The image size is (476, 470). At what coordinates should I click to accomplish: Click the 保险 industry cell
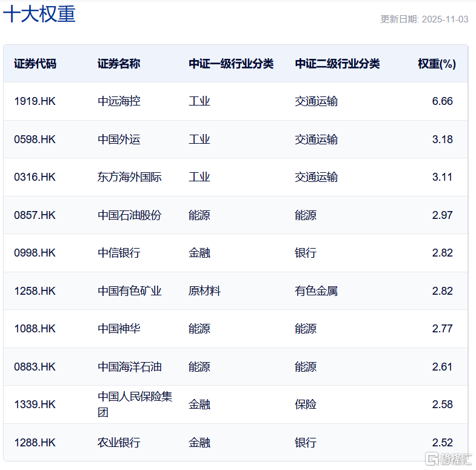click(x=306, y=405)
